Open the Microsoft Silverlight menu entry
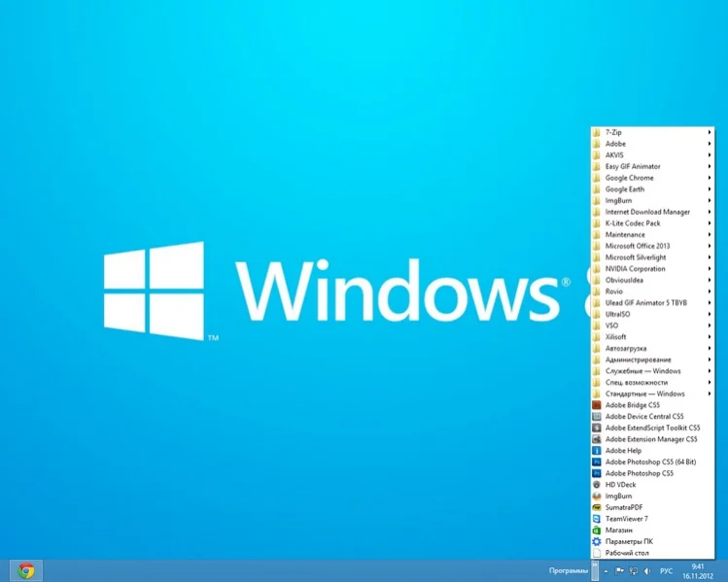This screenshot has width=728, height=582. coord(652,257)
